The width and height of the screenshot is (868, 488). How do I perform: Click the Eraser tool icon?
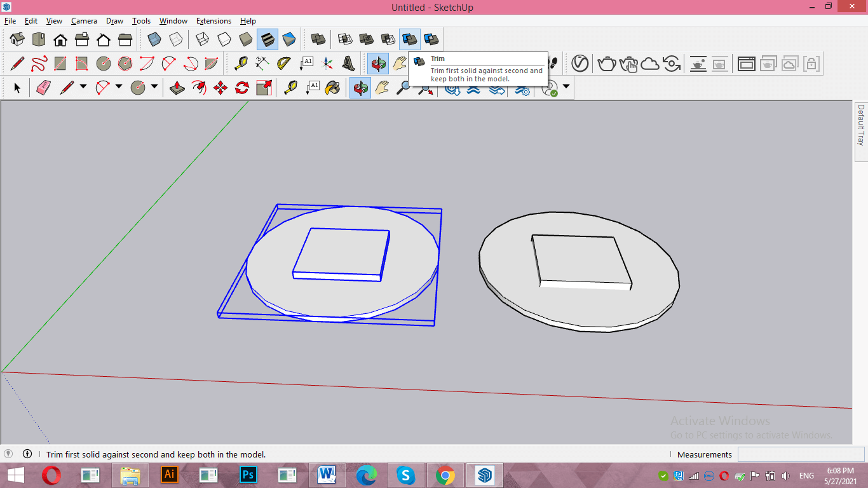[43, 88]
